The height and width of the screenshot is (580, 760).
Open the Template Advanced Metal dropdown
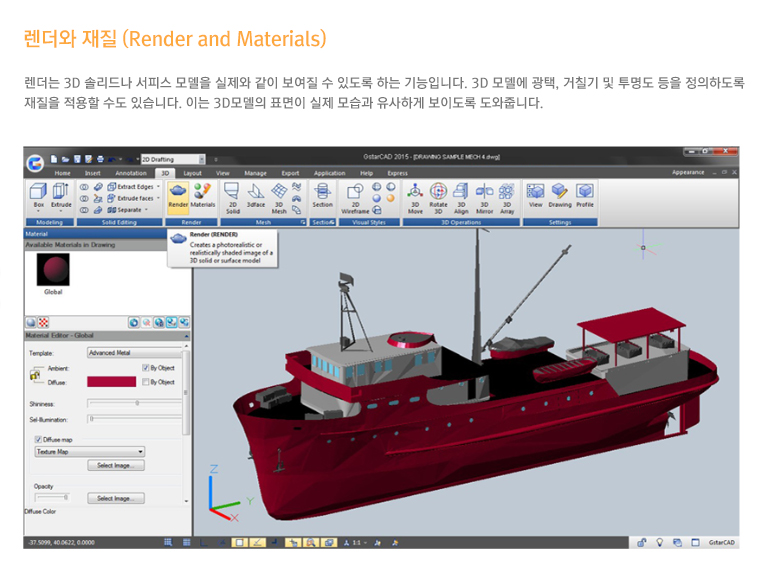click(x=135, y=353)
